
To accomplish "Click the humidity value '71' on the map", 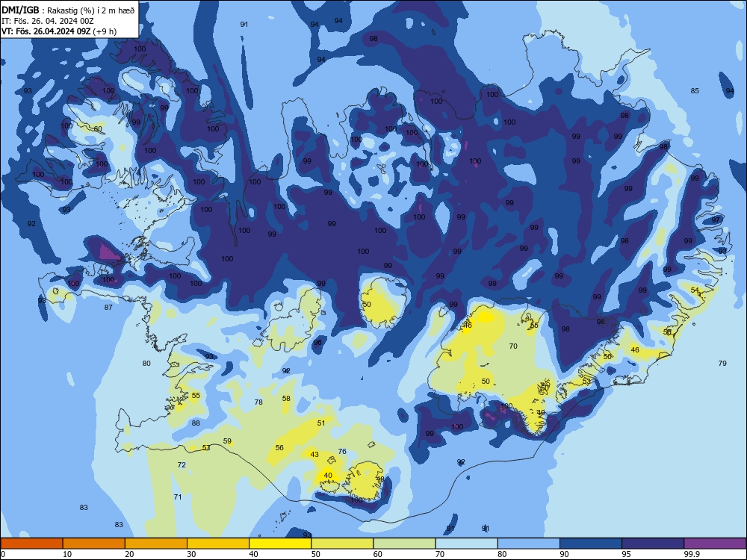I will coord(178,497).
